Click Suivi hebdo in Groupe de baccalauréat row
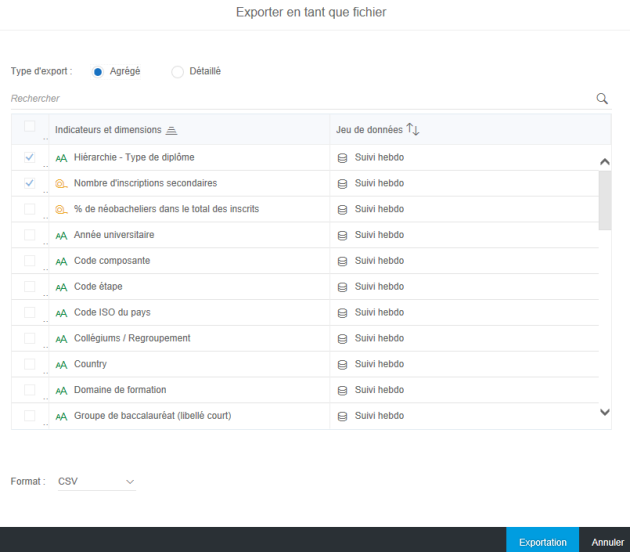 tap(379, 415)
